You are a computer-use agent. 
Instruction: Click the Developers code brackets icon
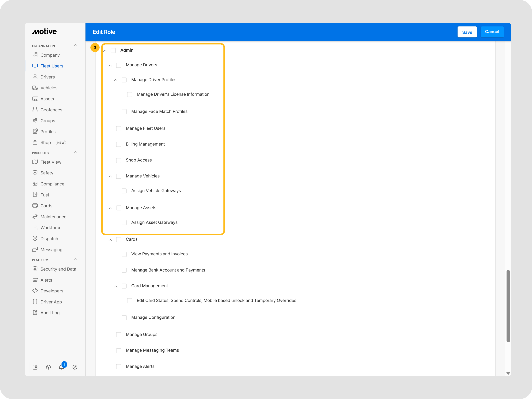pyautogui.click(x=35, y=291)
